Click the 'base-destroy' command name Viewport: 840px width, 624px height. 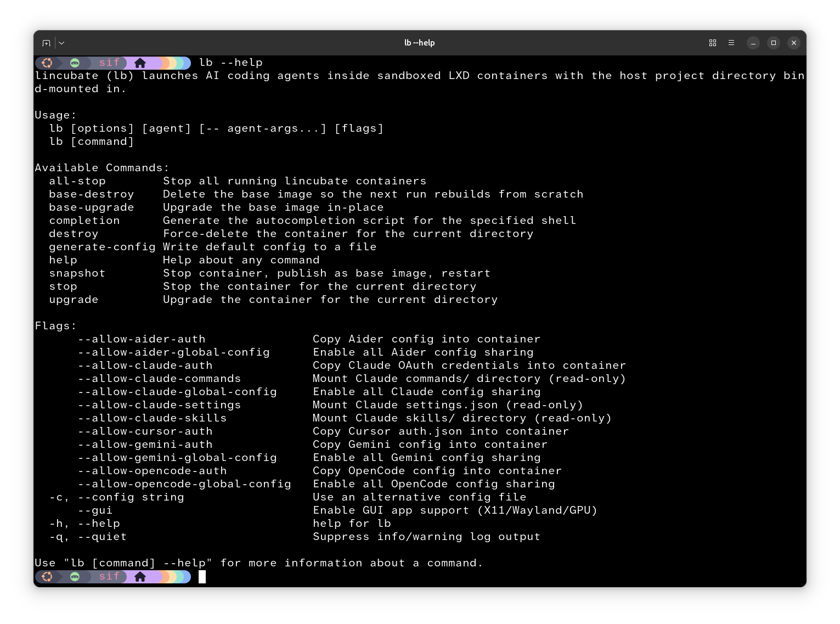92,194
